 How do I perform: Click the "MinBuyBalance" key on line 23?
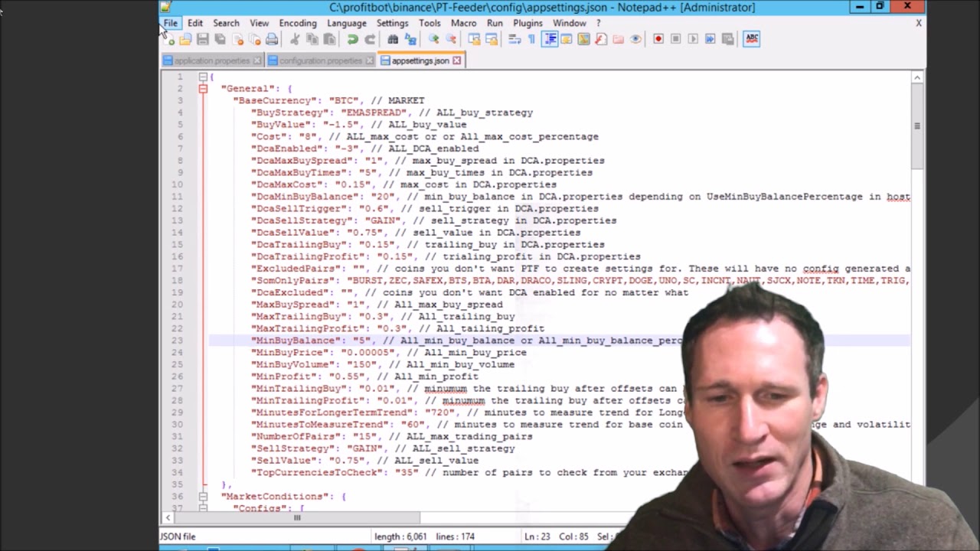[x=297, y=341]
